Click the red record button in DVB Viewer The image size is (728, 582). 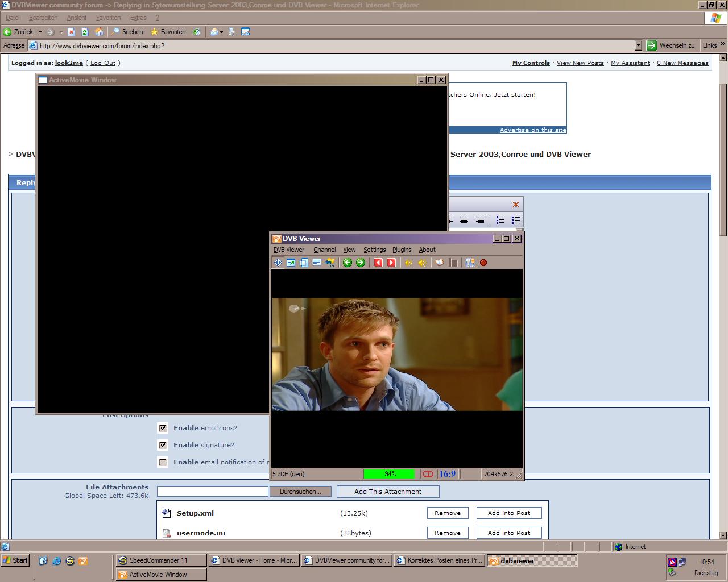click(x=483, y=263)
